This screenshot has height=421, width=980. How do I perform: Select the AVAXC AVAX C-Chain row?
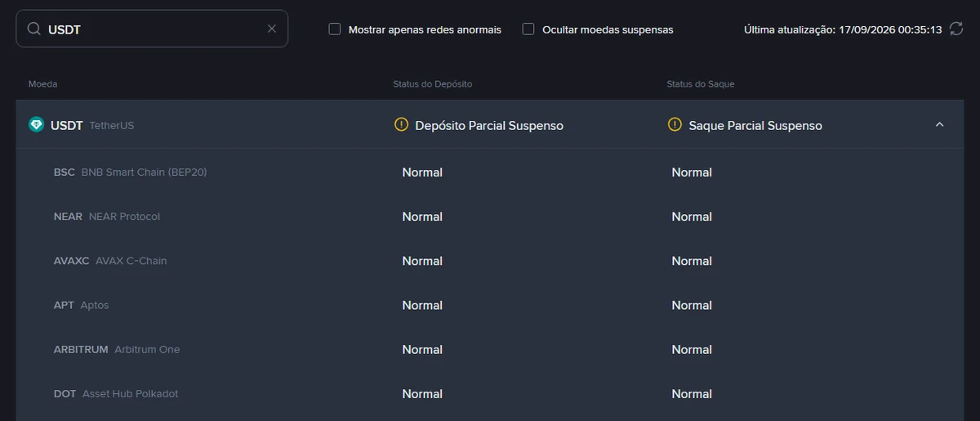[490, 261]
